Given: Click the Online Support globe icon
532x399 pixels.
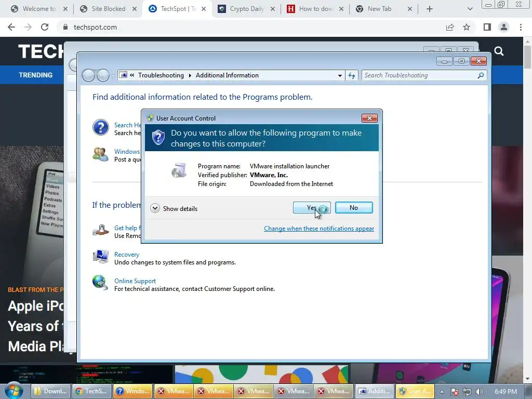Looking at the screenshot, I should pyautogui.click(x=100, y=283).
